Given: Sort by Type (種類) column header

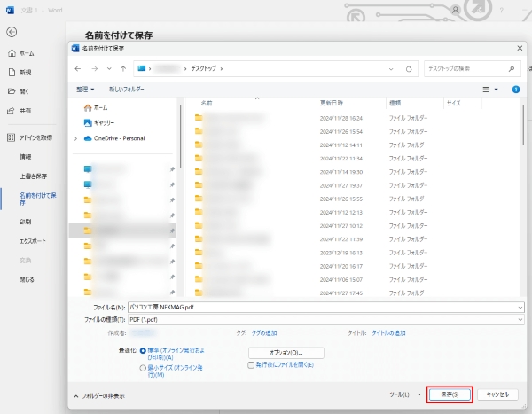Looking at the screenshot, I should click(x=395, y=103).
